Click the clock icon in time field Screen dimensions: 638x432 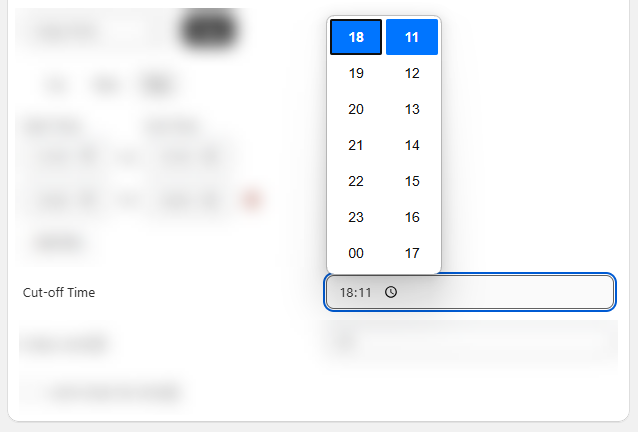coord(391,293)
